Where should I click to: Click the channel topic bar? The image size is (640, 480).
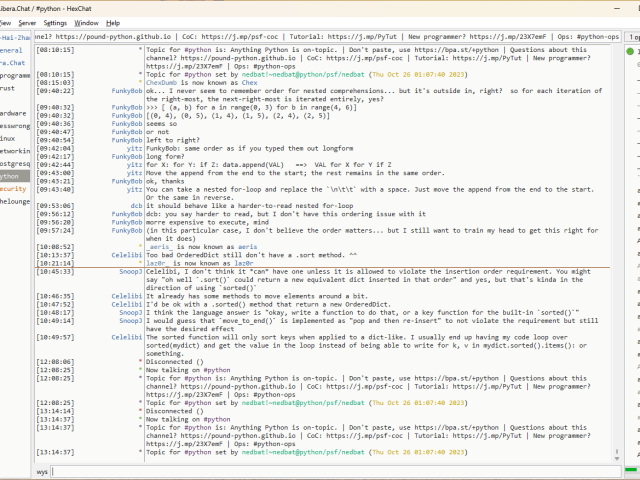325,36
